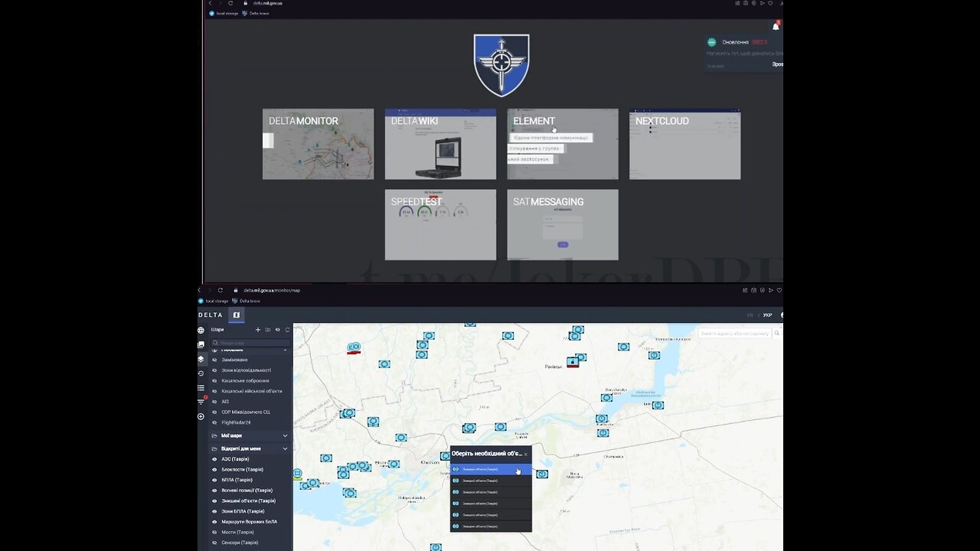Open the globe icon in Delta monitor sidebar
This screenshot has height=551, width=980.
coord(201,330)
